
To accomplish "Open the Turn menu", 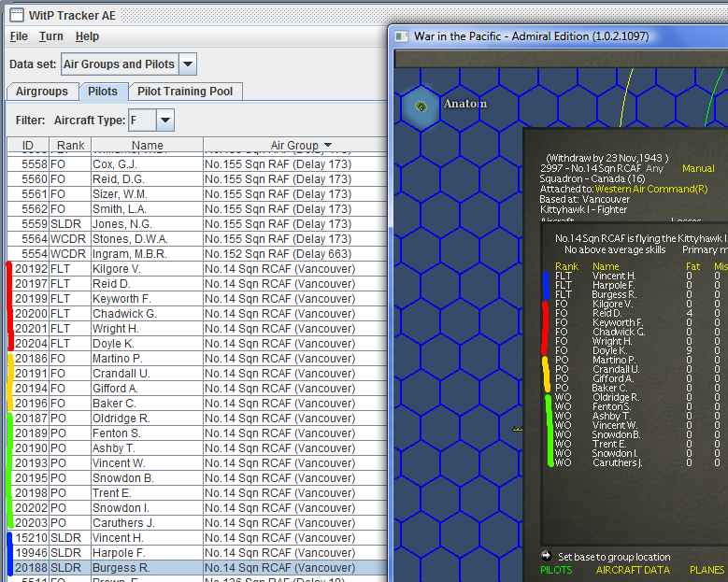I will (51, 36).
